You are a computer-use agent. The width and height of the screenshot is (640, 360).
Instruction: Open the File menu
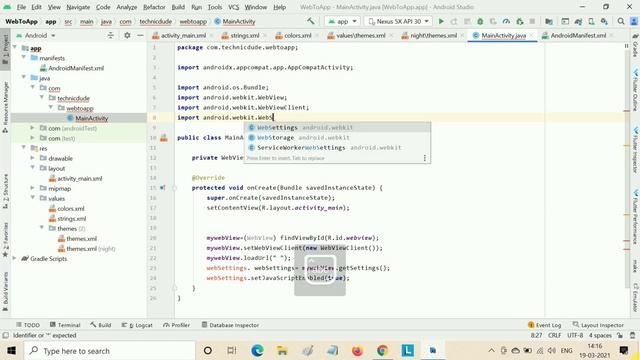(21, 7)
